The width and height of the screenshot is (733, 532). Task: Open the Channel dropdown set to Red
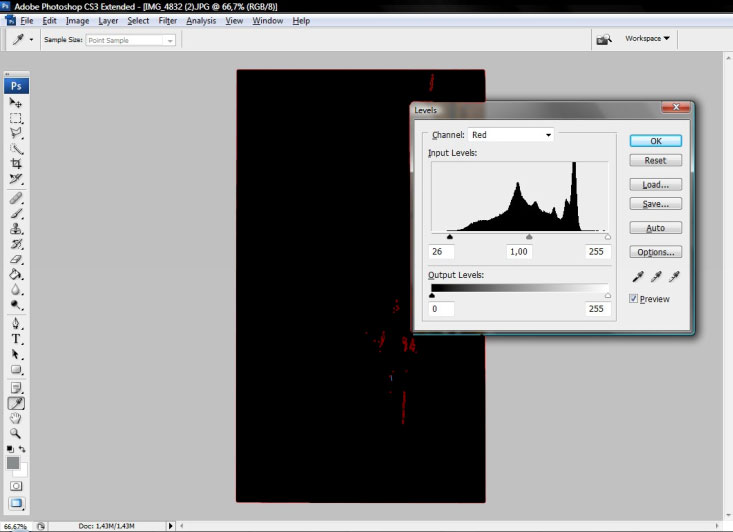coord(511,135)
